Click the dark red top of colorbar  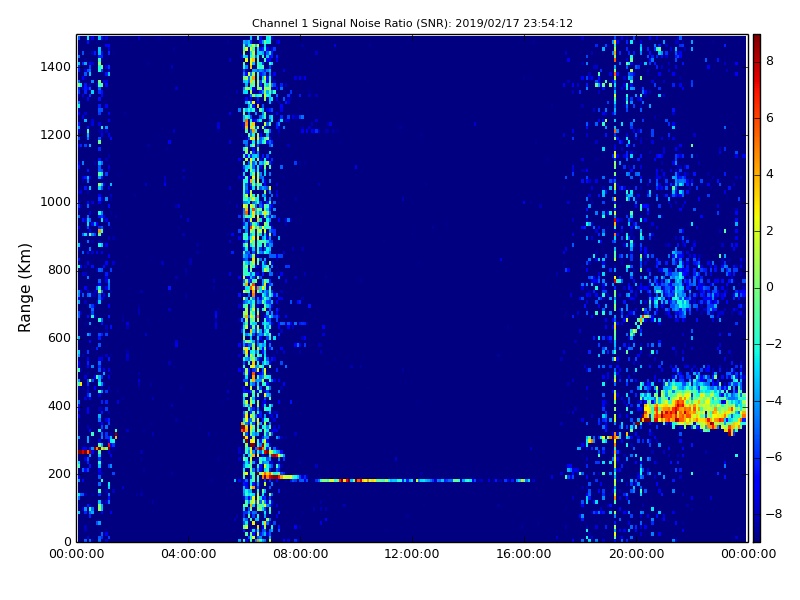pos(757,41)
